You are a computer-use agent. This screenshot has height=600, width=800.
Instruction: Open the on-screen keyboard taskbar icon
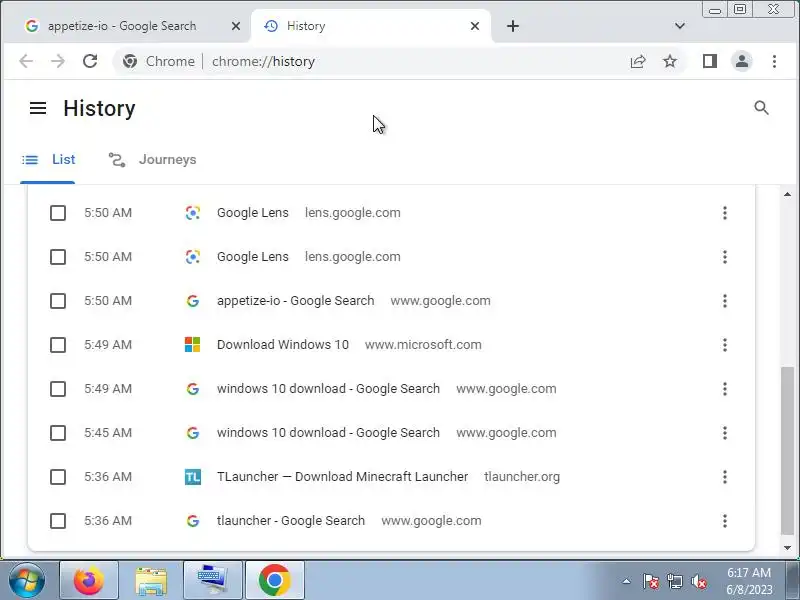[x=213, y=581]
